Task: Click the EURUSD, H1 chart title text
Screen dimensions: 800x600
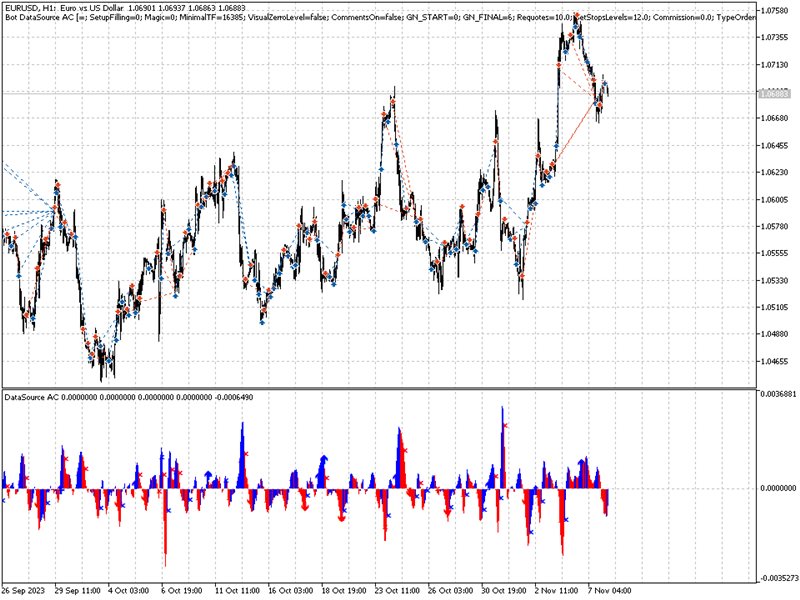Action: pyautogui.click(x=126, y=8)
